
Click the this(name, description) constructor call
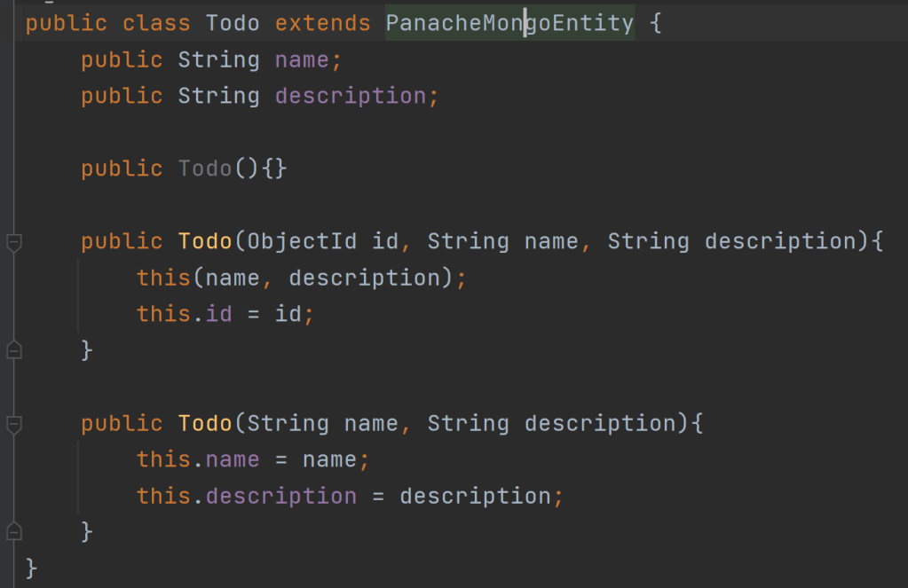click(163, 278)
